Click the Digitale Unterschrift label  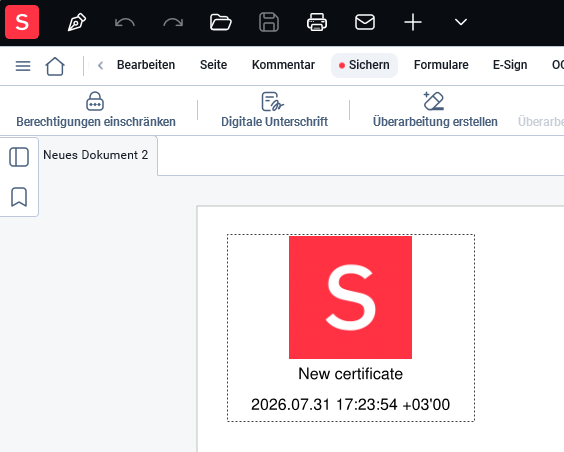point(274,122)
